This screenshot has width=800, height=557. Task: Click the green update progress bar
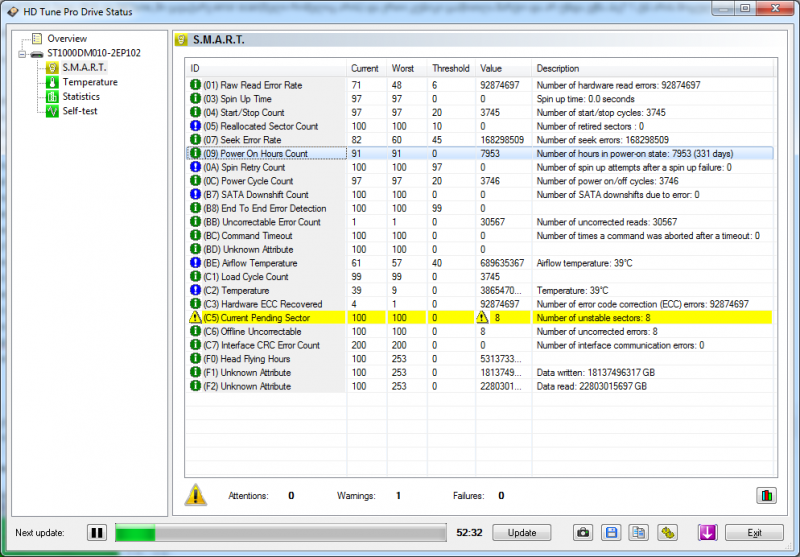coord(280,533)
